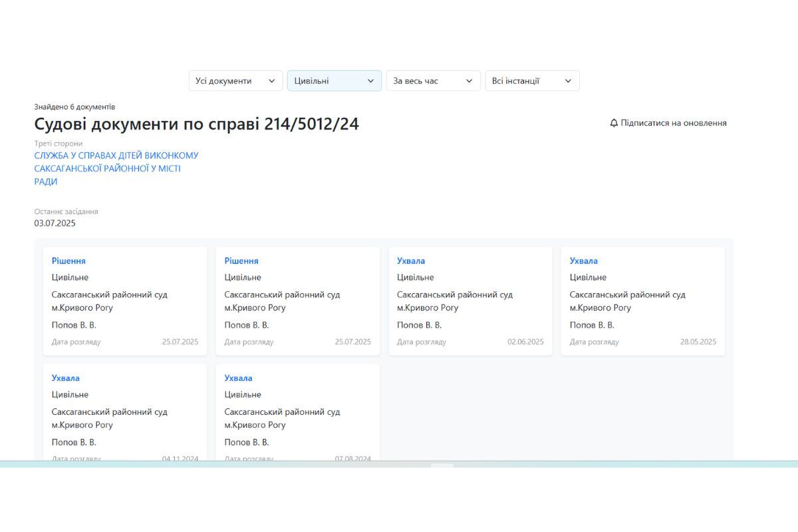Click the 'Останнє засідання' label
This screenshot has width=798, height=532.
(66, 211)
